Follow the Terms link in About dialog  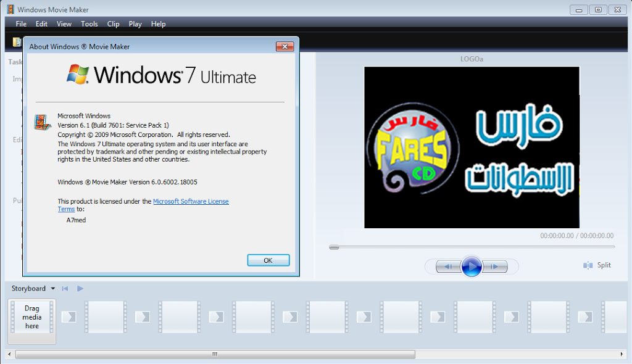[x=66, y=209]
